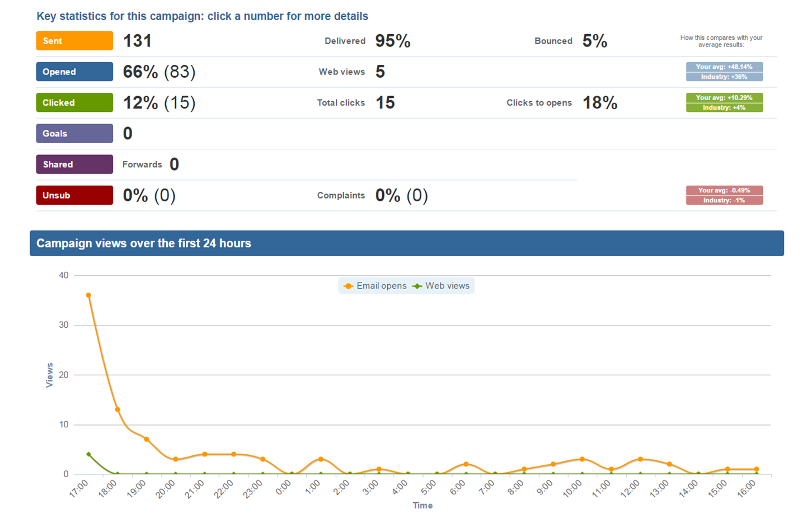Toggle Email opens series in chart legend
812x523 pixels.
click(375, 286)
